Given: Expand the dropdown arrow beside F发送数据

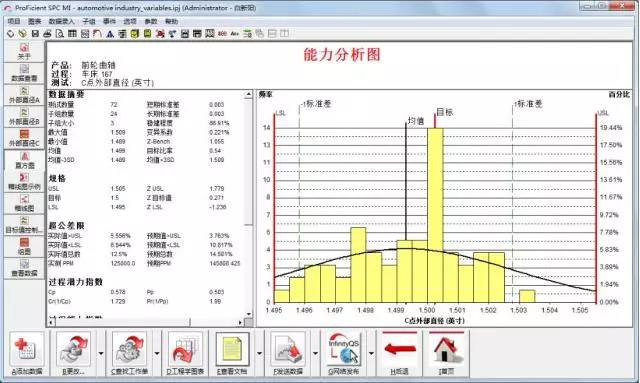Looking at the screenshot, I should click(x=315, y=353).
